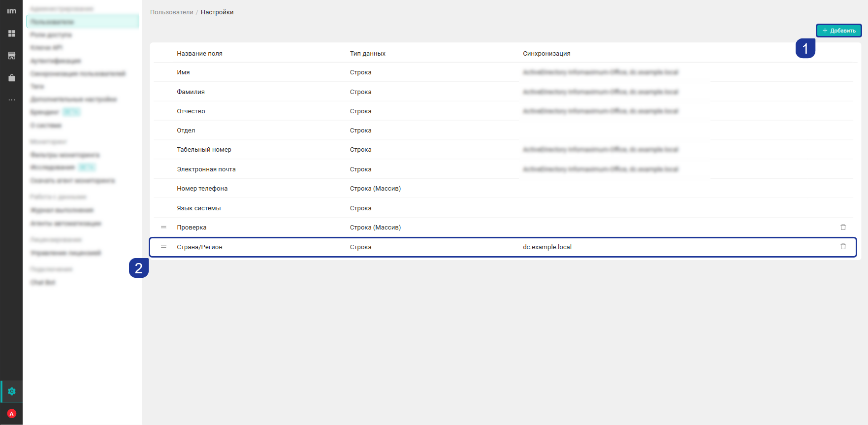Open the dashboard grid icon
This screenshot has width=868, height=425.
(11, 33)
